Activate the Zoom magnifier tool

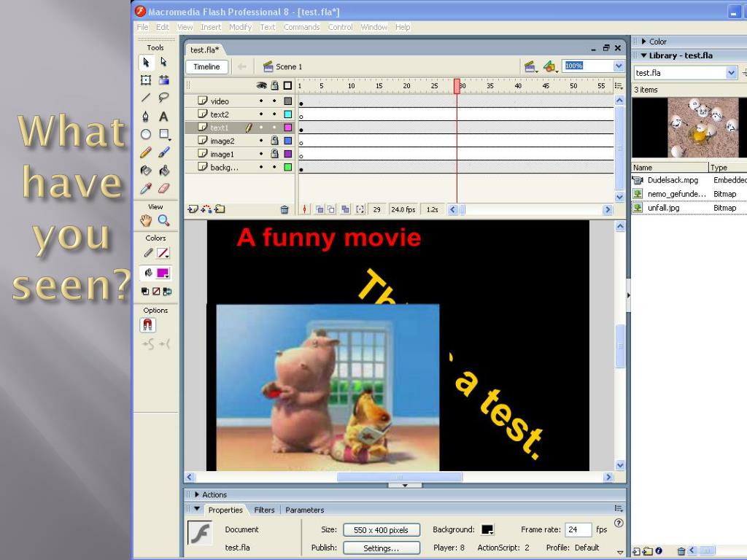click(x=164, y=220)
